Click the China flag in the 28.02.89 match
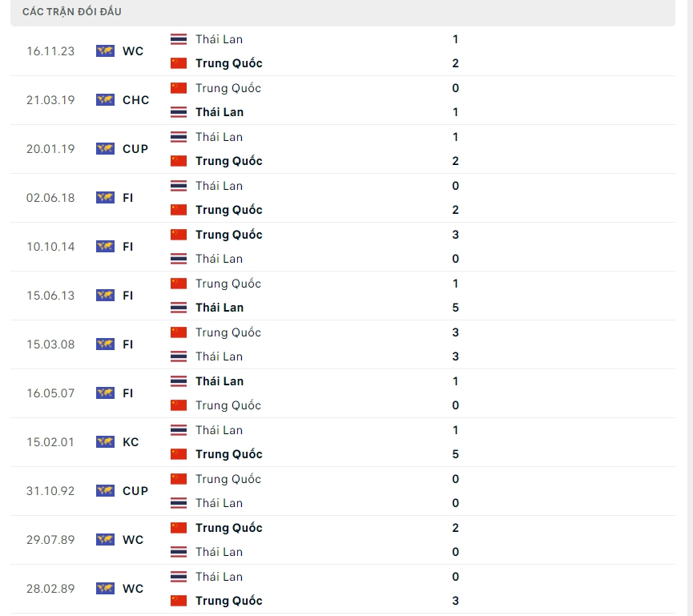693x616 pixels. pyautogui.click(x=179, y=601)
